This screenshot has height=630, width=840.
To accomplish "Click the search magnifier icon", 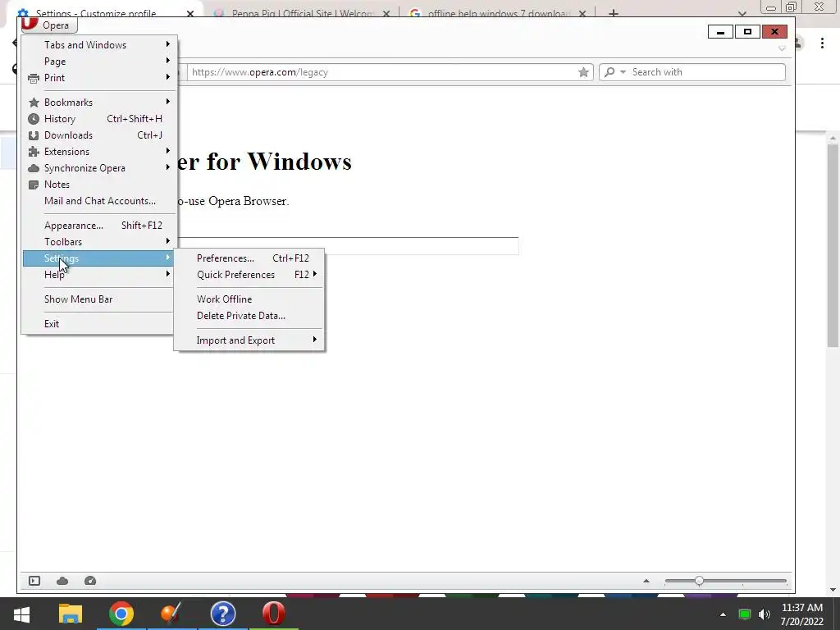I will pos(609,72).
